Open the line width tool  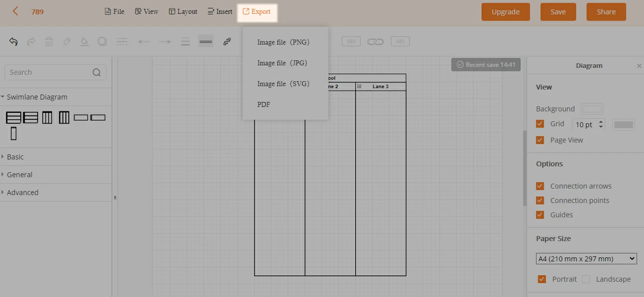pos(185,42)
